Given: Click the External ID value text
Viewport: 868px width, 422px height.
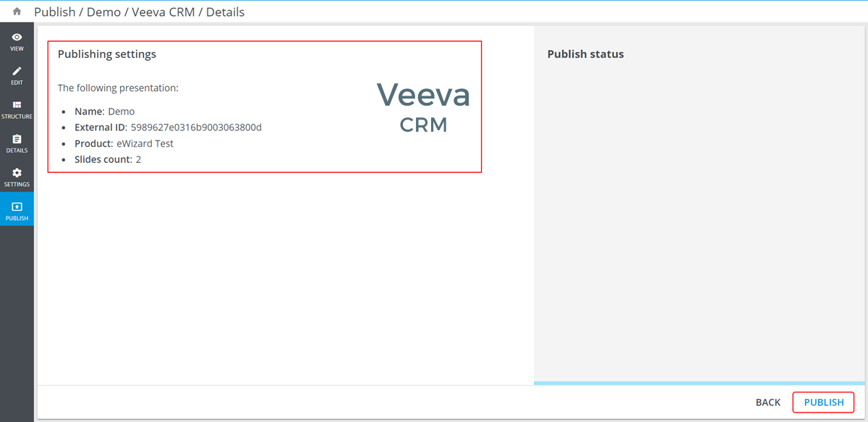Looking at the screenshot, I should click(x=196, y=127).
